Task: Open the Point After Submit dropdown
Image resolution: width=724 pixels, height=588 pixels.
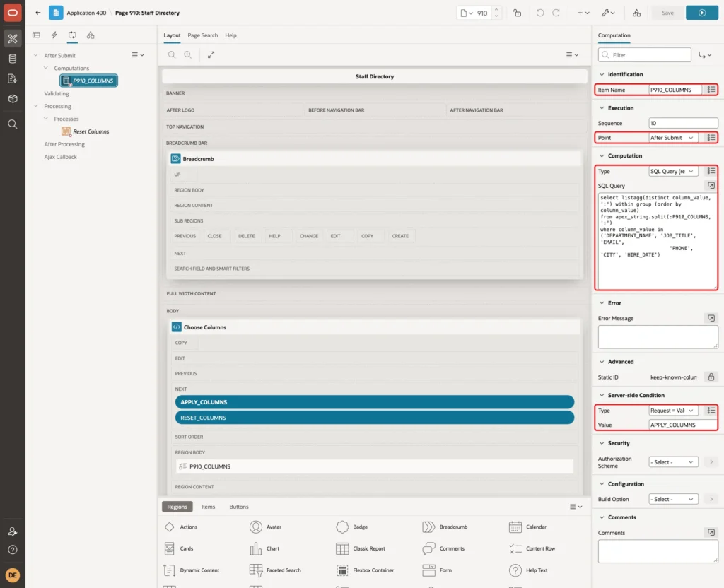Action: (672, 138)
